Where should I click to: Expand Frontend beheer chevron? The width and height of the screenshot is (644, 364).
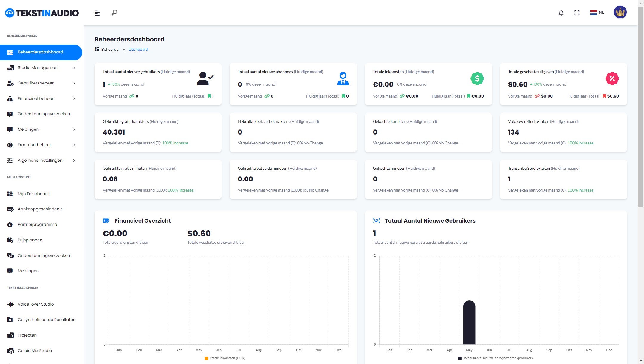[x=74, y=145]
